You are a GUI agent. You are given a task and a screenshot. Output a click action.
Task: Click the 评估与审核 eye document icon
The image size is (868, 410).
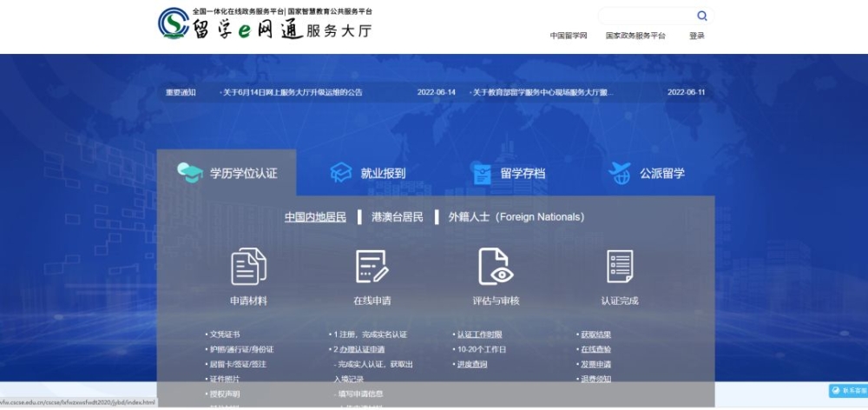(496, 267)
